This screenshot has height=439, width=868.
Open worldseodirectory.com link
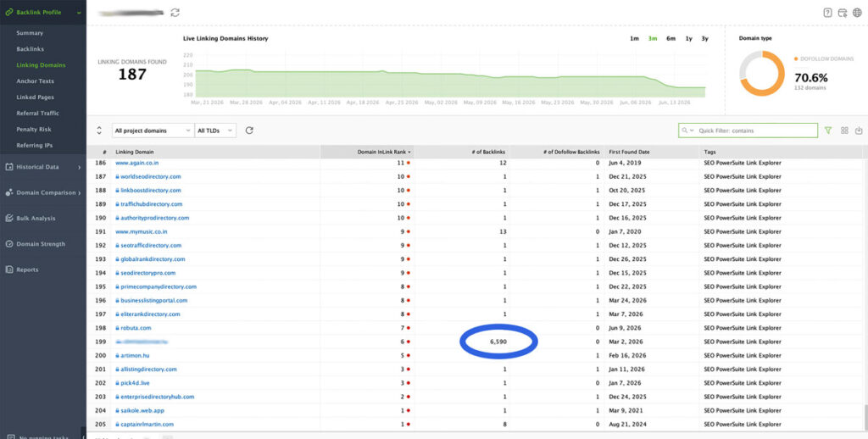click(151, 176)
